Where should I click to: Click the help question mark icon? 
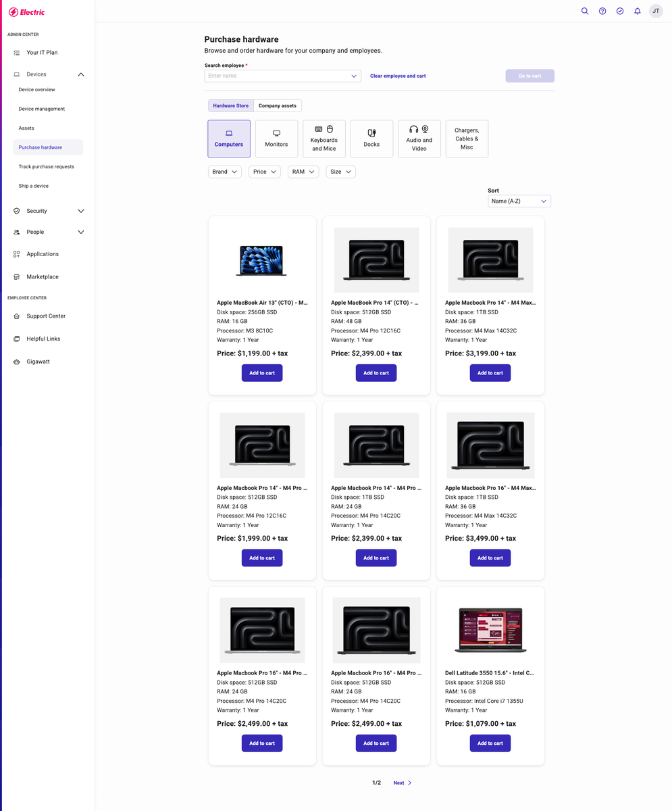coord(602,11)
